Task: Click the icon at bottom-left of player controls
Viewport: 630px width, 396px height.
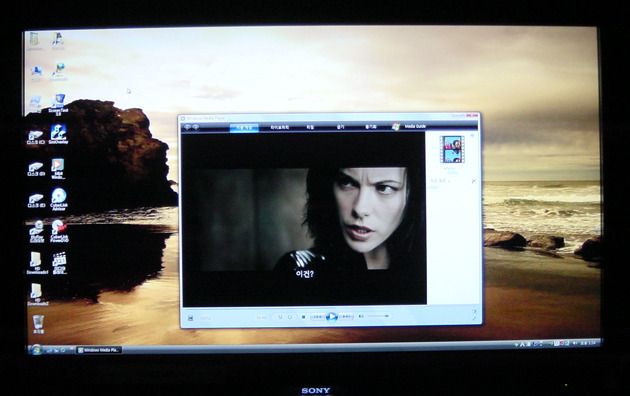Action: 190,318
